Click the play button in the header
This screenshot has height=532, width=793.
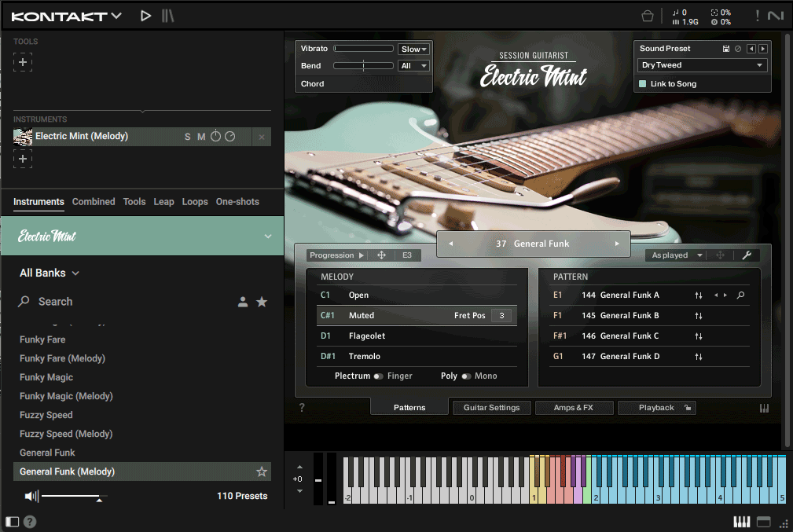[145, 17]
